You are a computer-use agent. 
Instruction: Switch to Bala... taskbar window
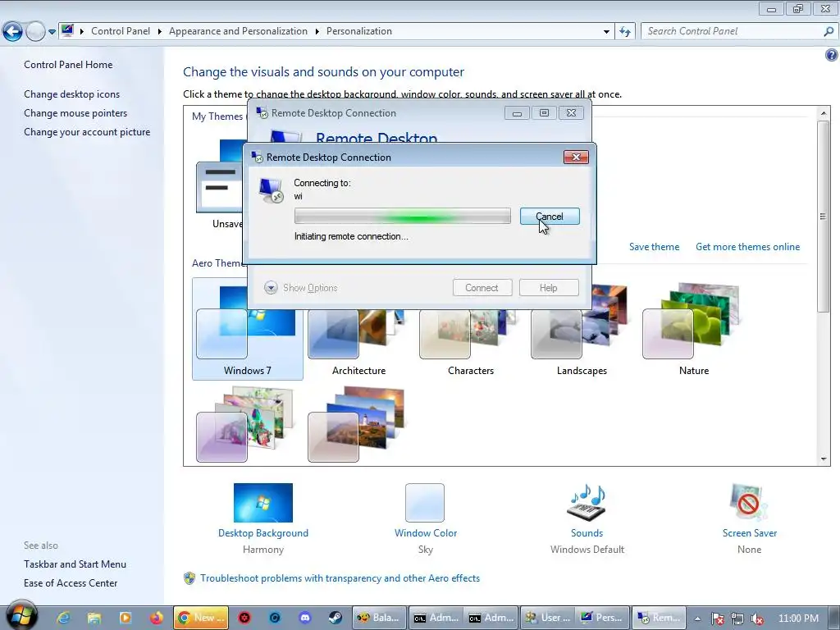(379, 618)
